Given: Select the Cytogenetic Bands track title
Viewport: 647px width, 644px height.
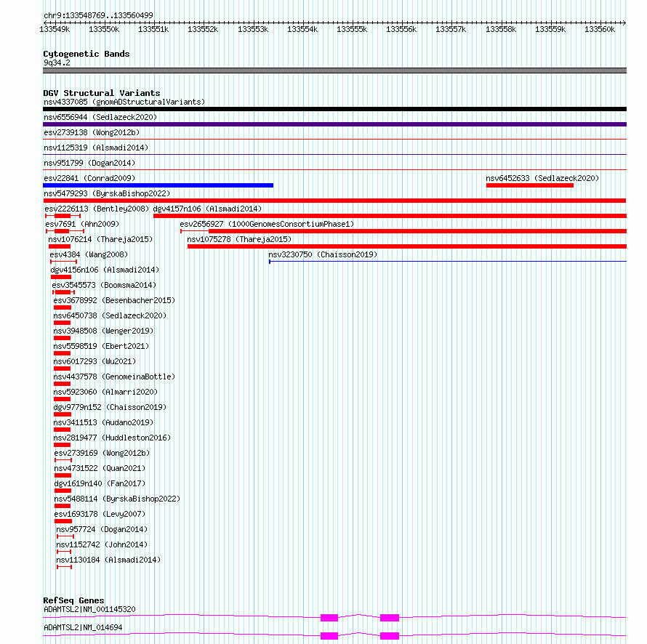Looking at the screenshot, I should point(87,54).
